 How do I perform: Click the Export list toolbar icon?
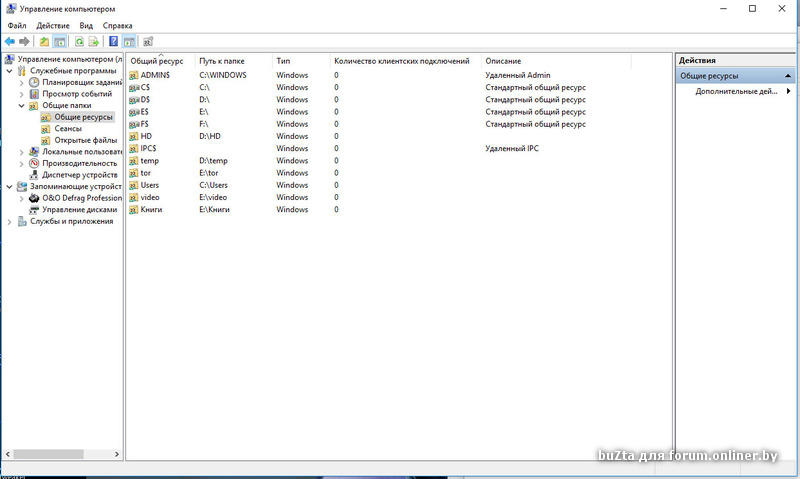(x=93, y=41)
